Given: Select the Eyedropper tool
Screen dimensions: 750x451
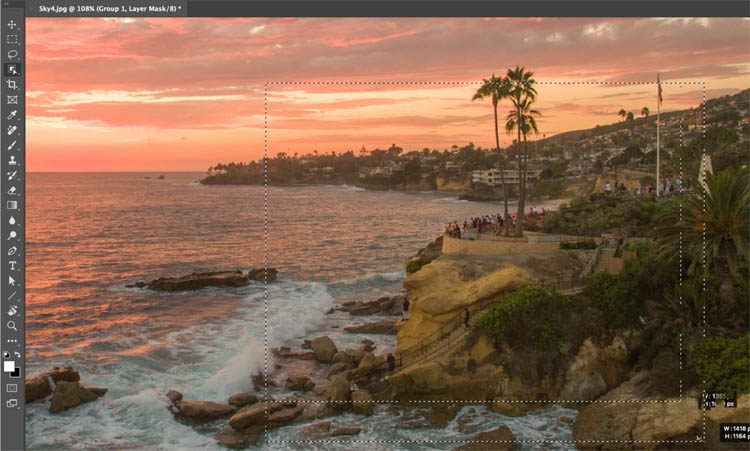Looking at the screenshot, I should click(12, 115).
